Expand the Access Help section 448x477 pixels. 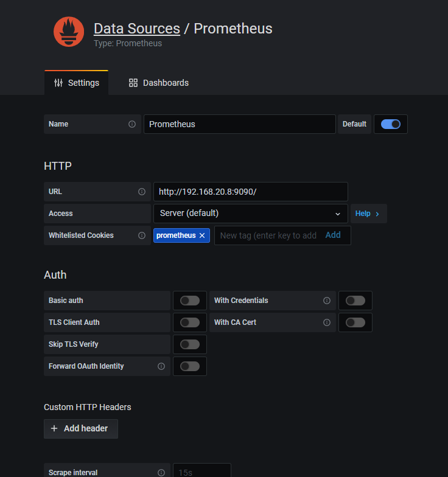368,214
